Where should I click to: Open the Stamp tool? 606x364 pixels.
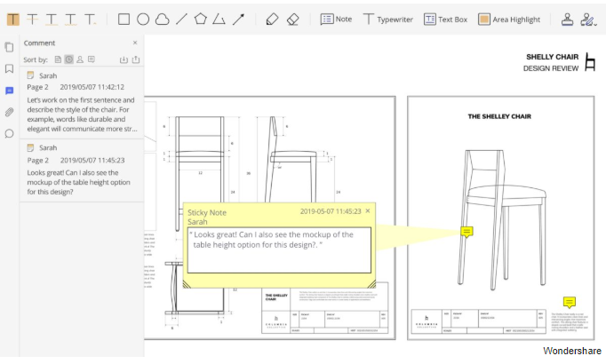tap(567, 20)
